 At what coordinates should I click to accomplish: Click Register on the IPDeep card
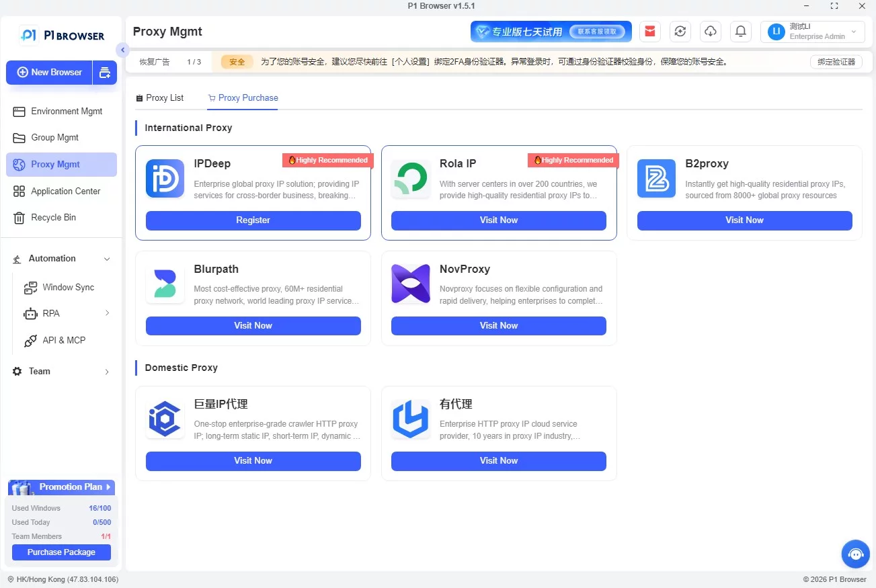pyautogui.click(x=253, y=220)
